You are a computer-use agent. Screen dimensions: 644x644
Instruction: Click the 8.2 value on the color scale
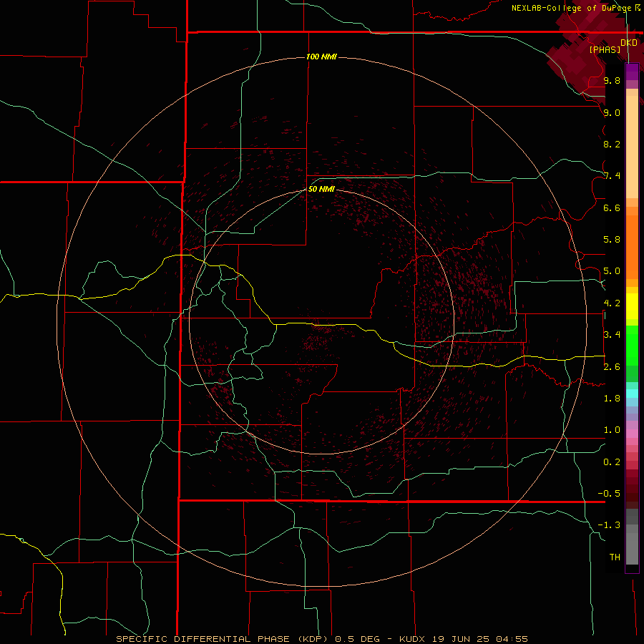(612, 144)
